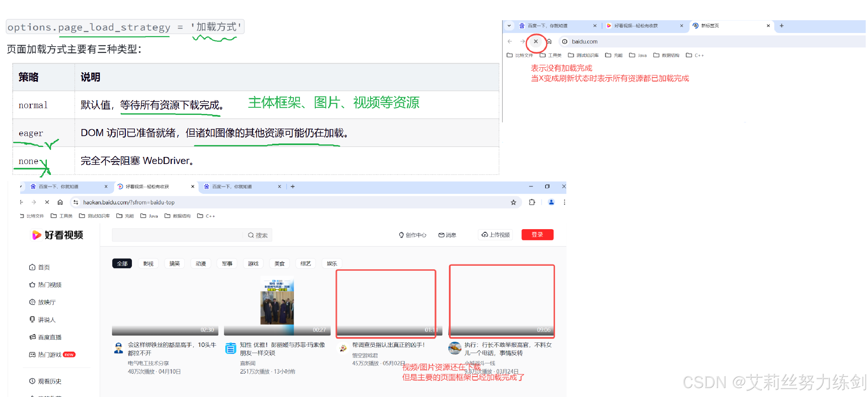This screenshot has height=397, width=868.
Task: Open 消息 messages icon
Action: click(447, 235)
